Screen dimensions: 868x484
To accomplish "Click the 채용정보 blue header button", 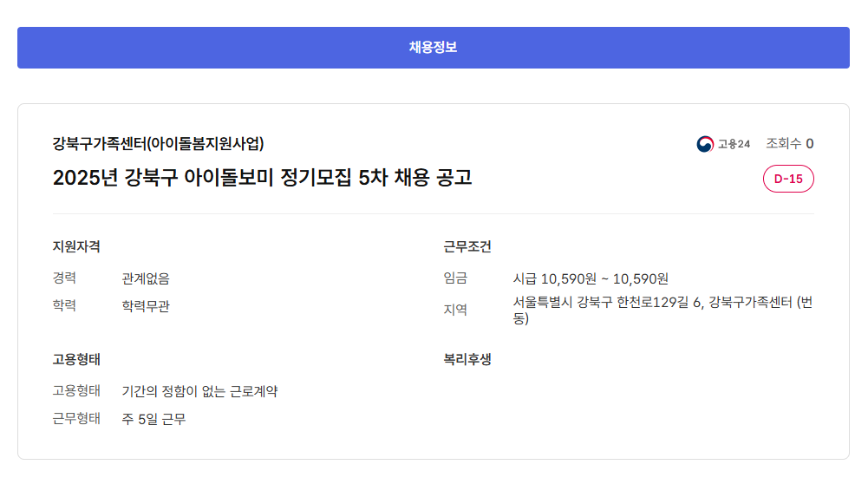I will pyautogui.click(x=433, y=48).
